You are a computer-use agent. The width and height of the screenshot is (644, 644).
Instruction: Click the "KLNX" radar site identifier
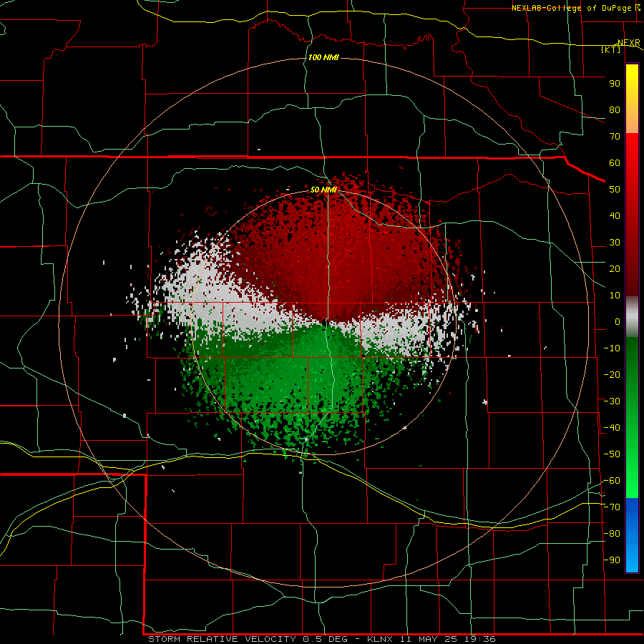point(380,639)
